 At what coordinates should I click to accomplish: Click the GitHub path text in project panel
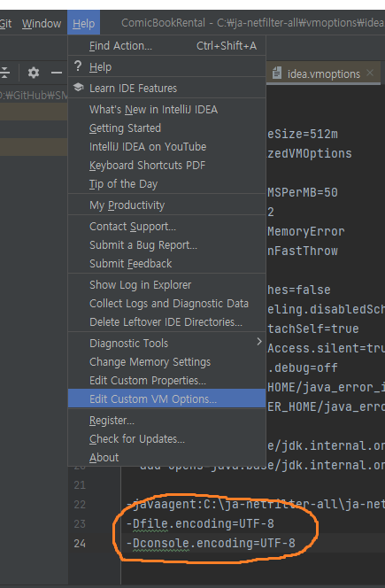pyautogui.click(x=34, y=96)
